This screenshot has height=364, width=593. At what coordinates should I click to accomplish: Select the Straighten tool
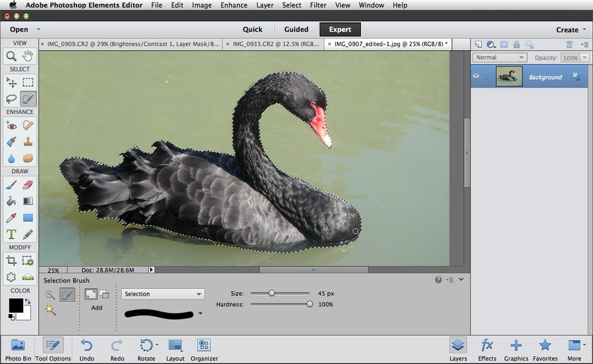coord(28,277)
